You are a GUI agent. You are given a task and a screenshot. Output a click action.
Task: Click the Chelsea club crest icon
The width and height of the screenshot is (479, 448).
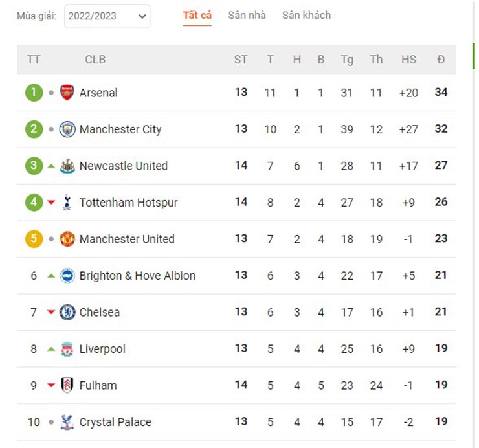[67, 312]
